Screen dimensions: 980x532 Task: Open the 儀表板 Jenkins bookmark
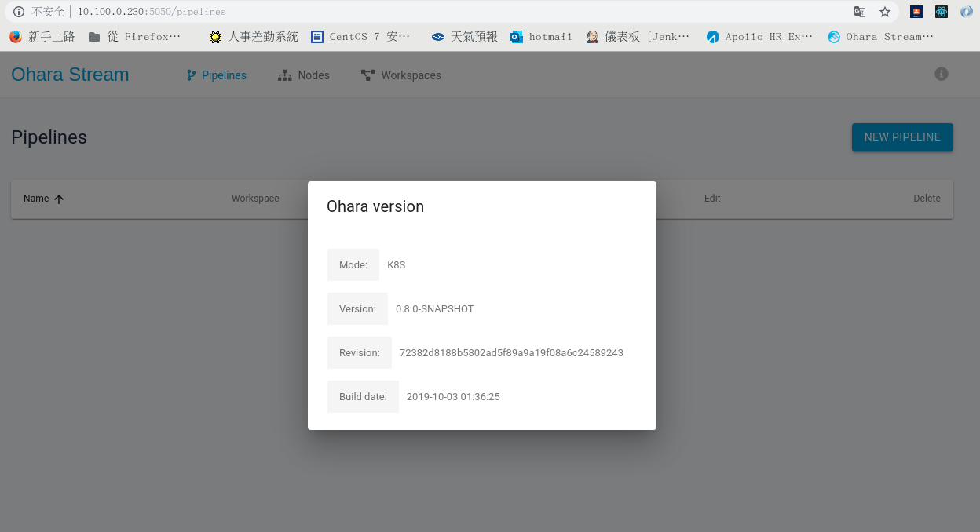click(638, 37)
